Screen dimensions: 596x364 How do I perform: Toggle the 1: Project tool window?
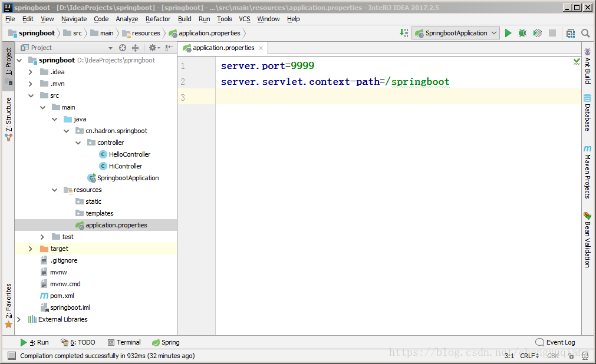click(8, 67)
